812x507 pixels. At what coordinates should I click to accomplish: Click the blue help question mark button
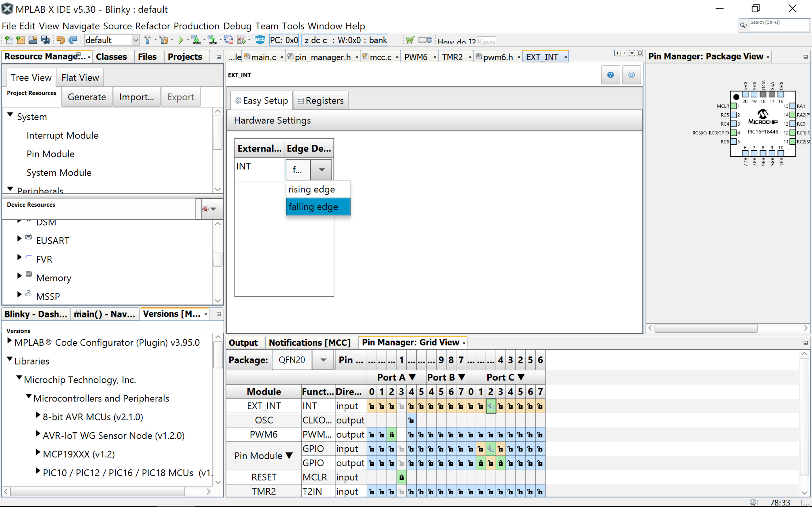(610, 75)
